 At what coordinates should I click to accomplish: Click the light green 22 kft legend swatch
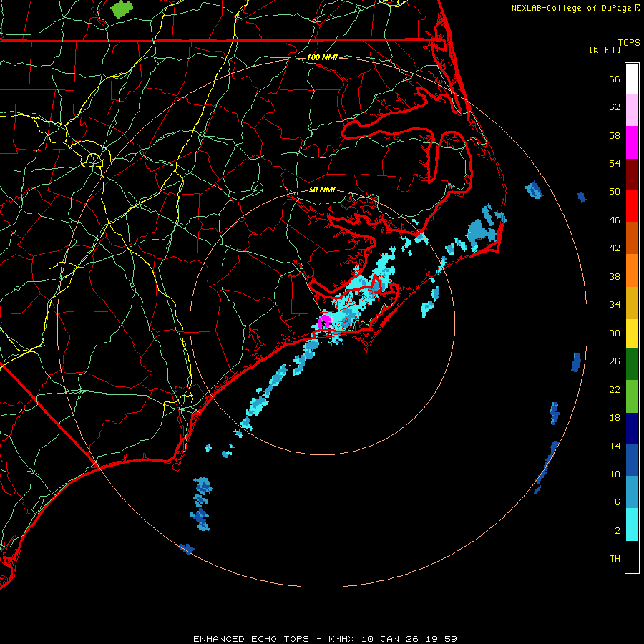pyautogui.click(x=632, y=396)
